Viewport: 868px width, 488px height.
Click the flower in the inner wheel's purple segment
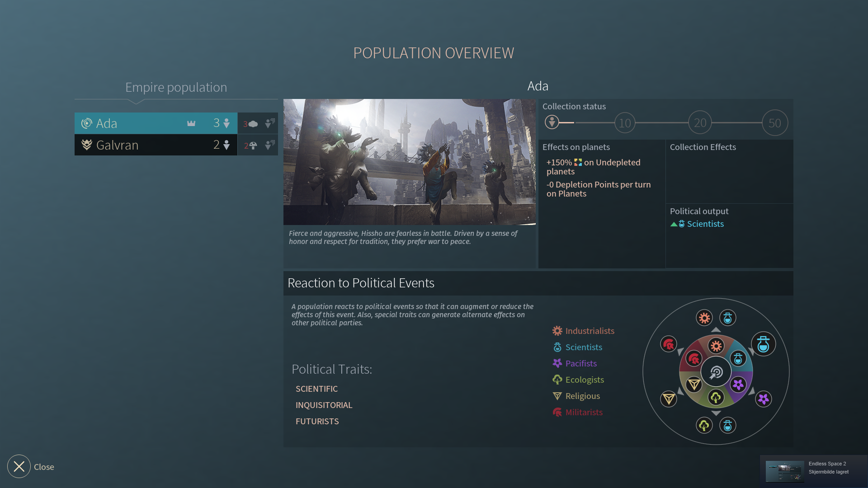738,385
